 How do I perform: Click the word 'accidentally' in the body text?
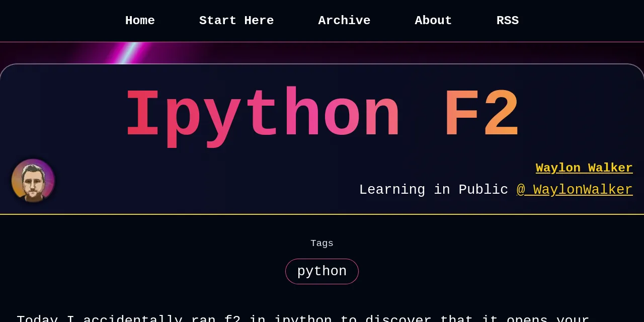click(x=132, y=319)
